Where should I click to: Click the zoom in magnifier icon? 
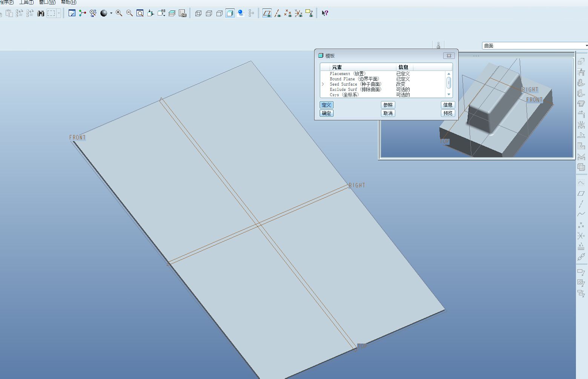coord(119,13)
